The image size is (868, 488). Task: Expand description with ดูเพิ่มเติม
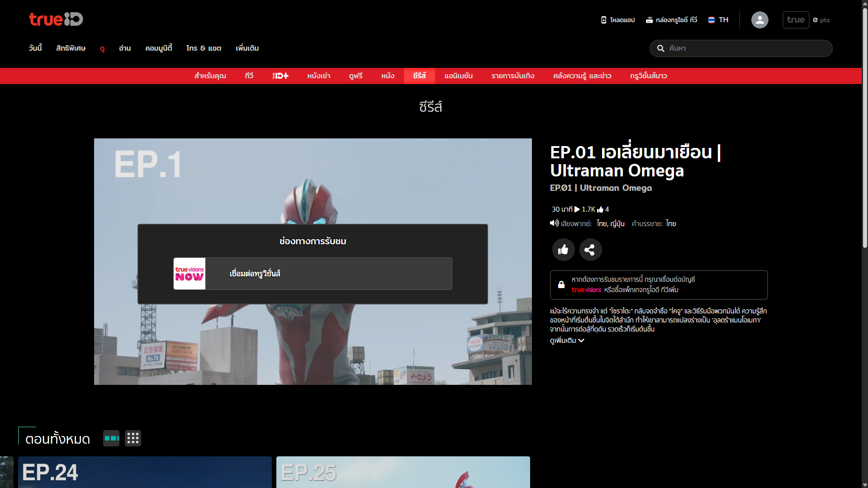click(x=567, y=341)
